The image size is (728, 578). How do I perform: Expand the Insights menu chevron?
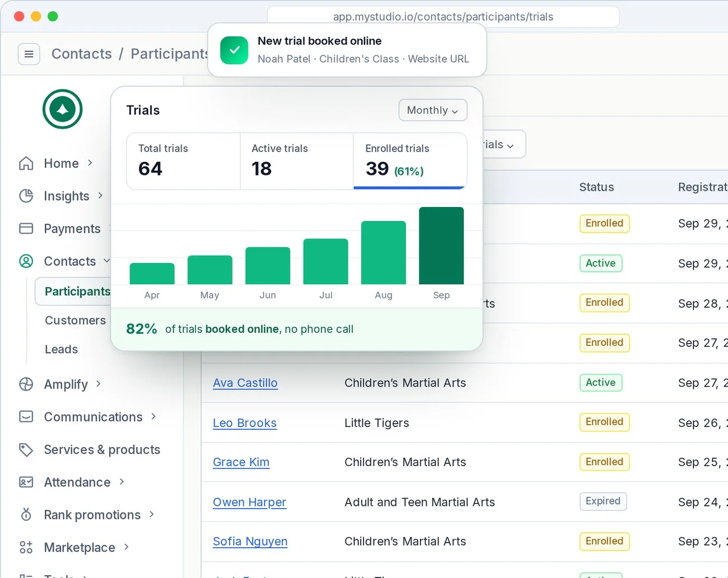coord(100,195)
